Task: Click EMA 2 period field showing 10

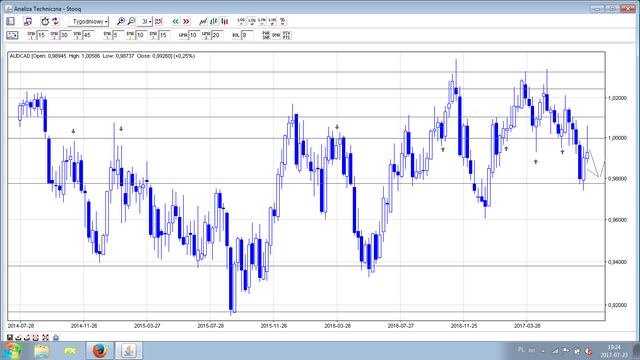Action: click(x=142, y=36)
